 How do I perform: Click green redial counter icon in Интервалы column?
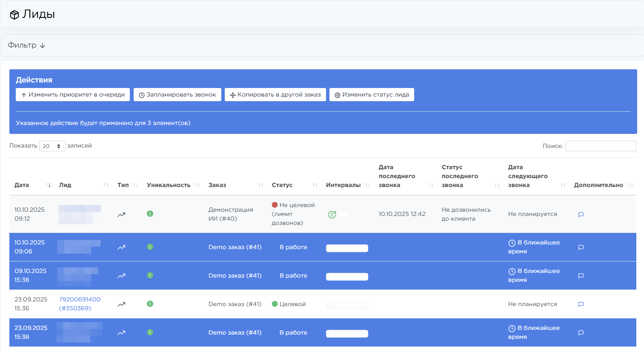tap(332, 215)
